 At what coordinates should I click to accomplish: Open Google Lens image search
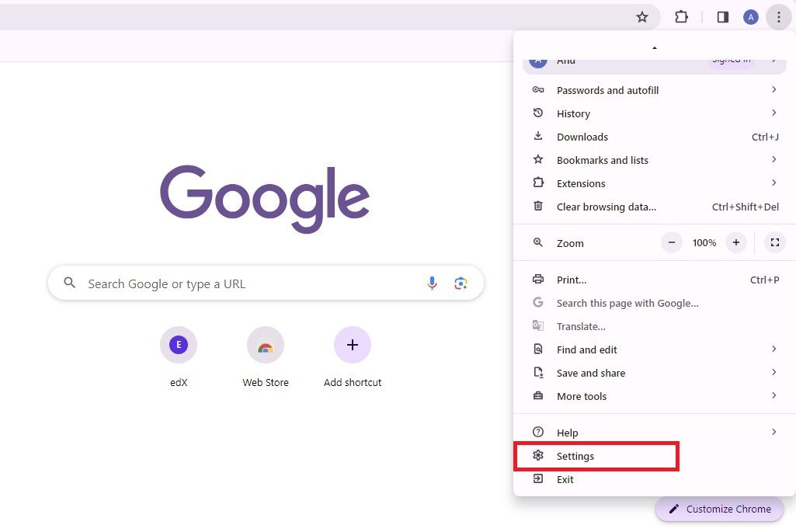pyautogui.click(x=461, y=283)
